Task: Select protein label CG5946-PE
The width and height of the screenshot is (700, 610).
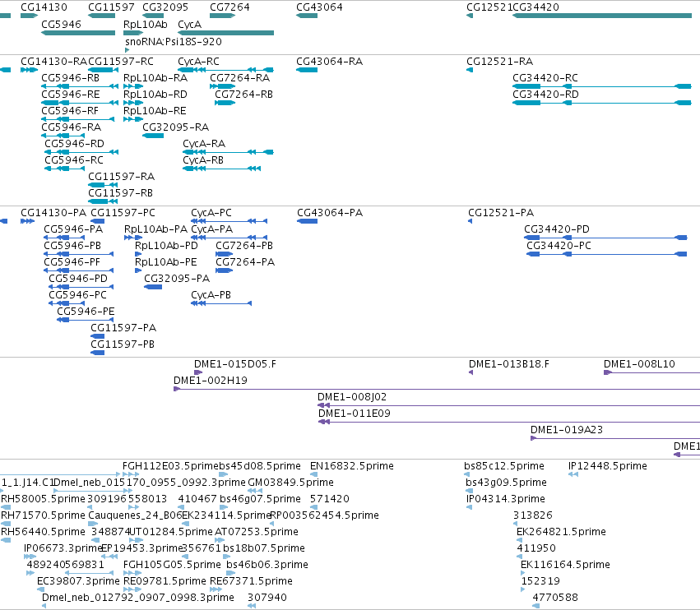Action: tap(86, 312)
